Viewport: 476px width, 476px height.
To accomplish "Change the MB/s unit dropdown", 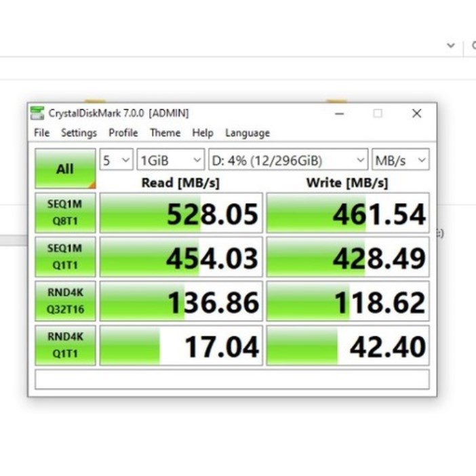I will (400, 161).
